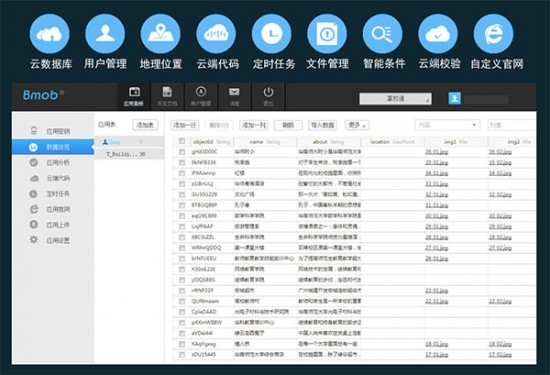Open the 17.01.jpg file link

[x=436, y=355]
